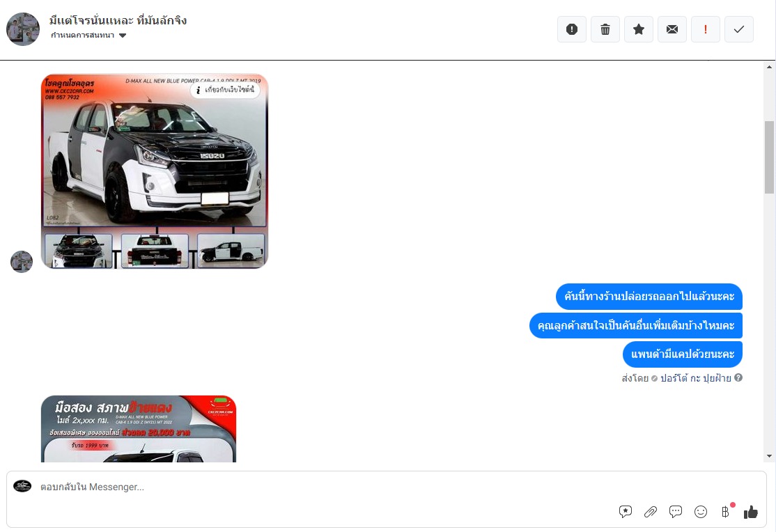Click the info icon on car image

[198, 90]
